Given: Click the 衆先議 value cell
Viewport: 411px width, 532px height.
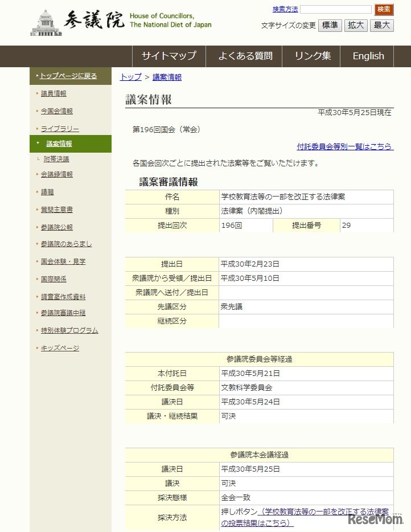Looking at the screenshot, I should pyautogui.click(x=306, y=306).
